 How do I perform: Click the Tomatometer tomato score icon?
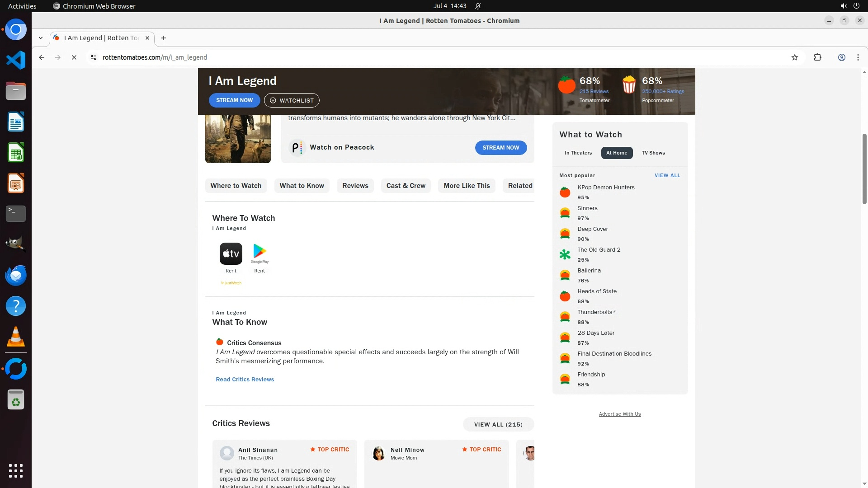566,85
